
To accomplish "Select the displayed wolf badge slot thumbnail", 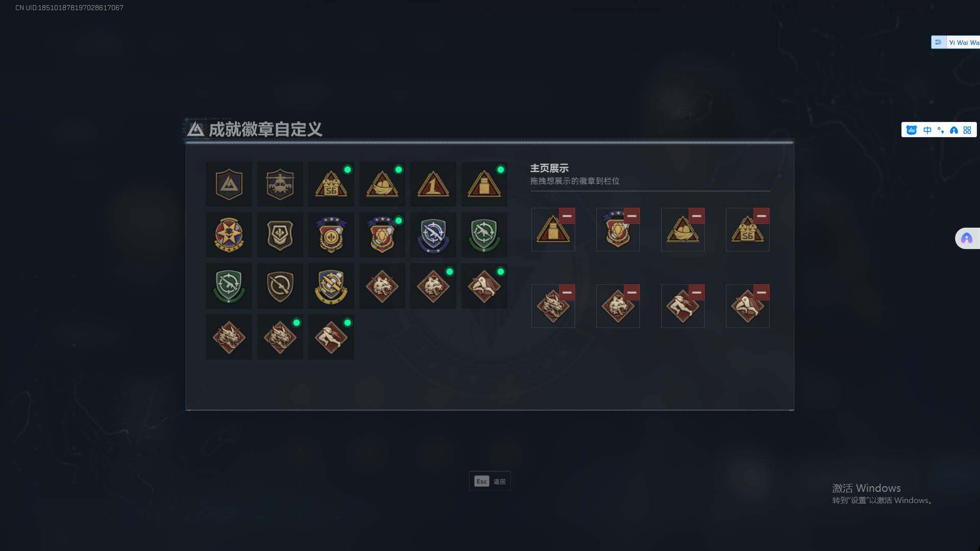I will pos(618,306).
